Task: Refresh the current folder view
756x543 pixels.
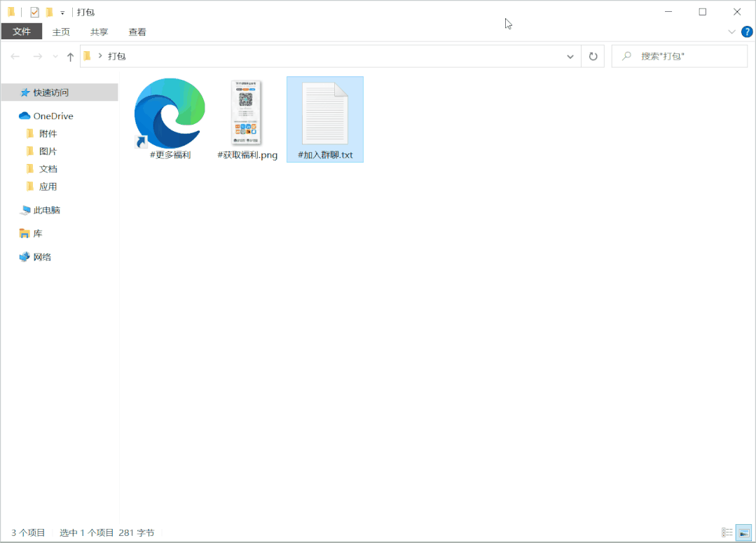Action: click(x=593, y=57)
